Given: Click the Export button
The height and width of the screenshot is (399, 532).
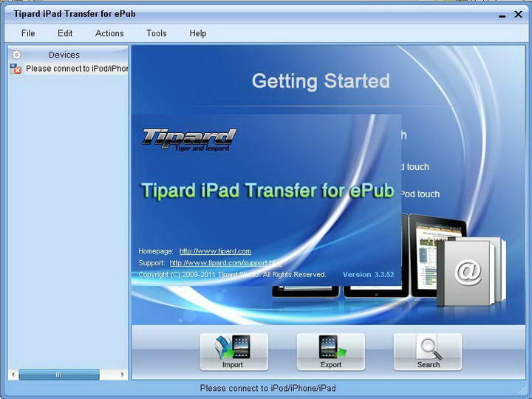Looking at the screenshot, I should click(x=331, y=352).
